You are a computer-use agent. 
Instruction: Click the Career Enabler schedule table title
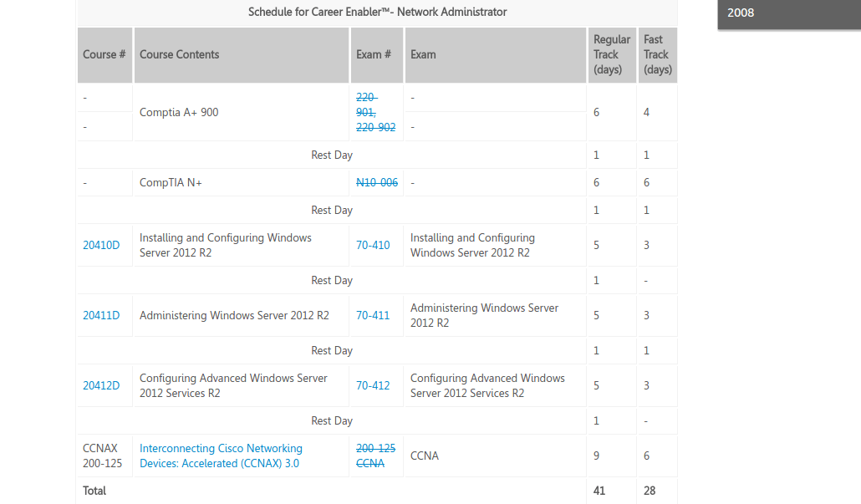[377, 12]
